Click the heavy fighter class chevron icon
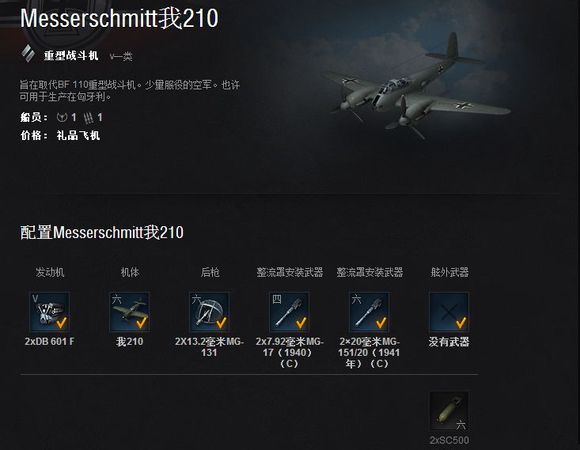Viewport: 580px width, 450px height. point(27,54)
